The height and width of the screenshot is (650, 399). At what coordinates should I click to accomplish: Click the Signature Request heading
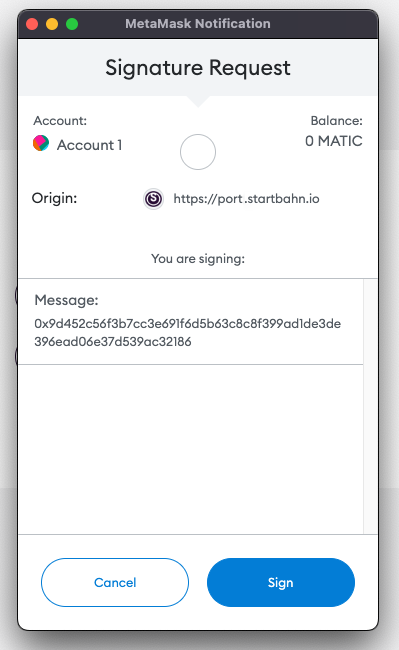pyautogui.click(x=198, y=68)
